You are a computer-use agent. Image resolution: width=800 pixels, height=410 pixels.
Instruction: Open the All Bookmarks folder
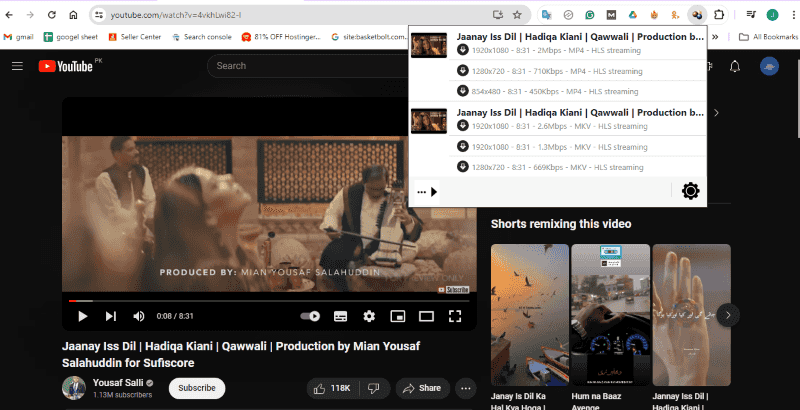tap(768, 37)
